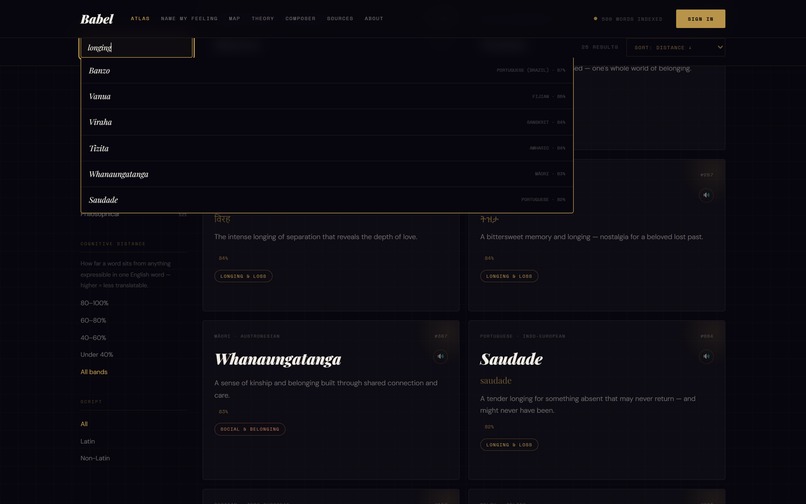806x504 pixels.
Task: Click Longing & Loss tag on Saudade card
Action: [509, 444]
